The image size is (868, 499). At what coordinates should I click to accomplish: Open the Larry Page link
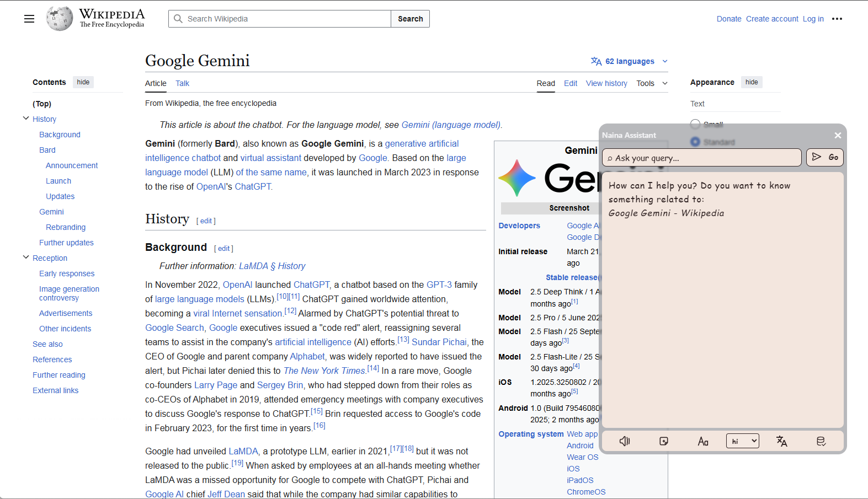pos(216,385)
